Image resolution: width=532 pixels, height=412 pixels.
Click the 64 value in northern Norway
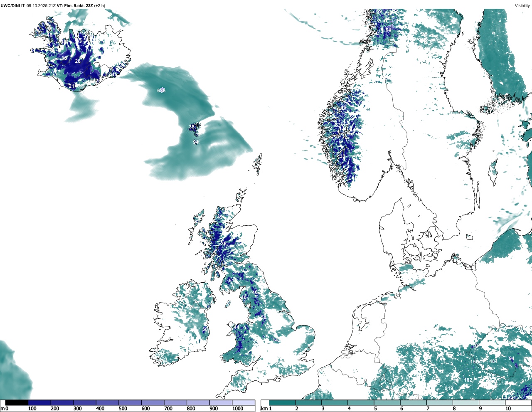click(388, 30)
